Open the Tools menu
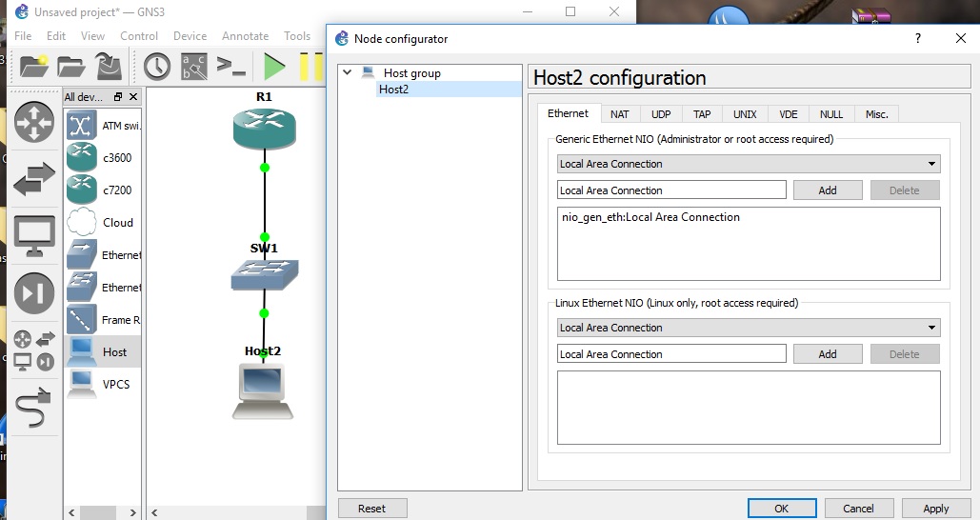The image size is (980, 520). (297, 35)
